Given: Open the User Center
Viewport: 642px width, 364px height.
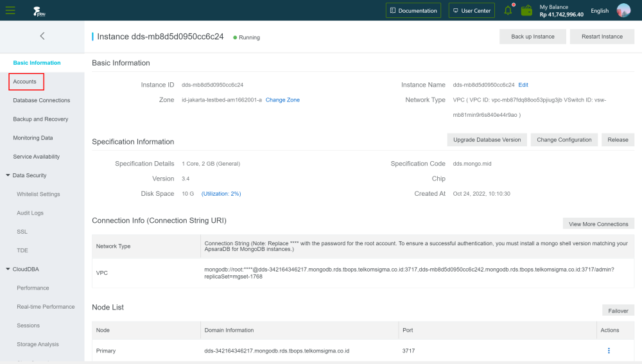Looking at the screenshot, I should [472, 11].
